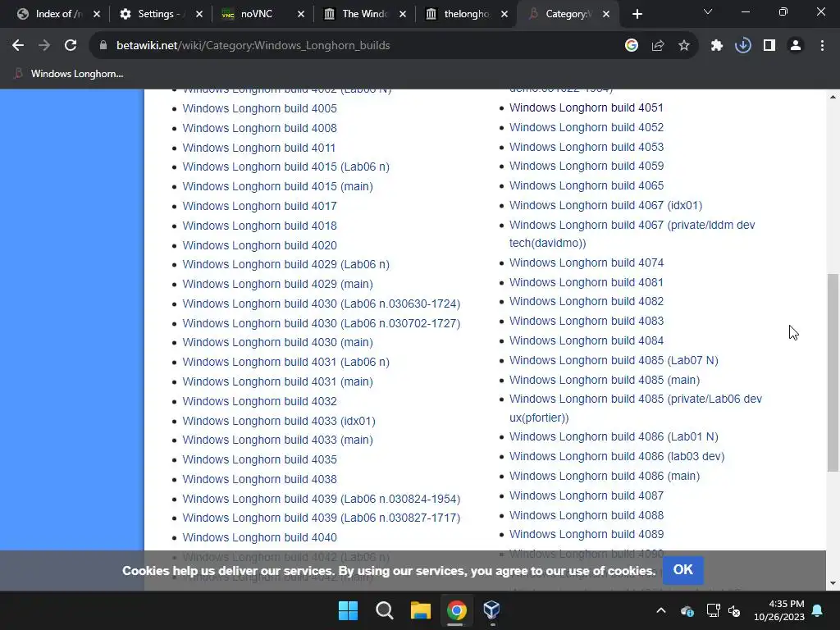This screenshot has height=630, width=840.
Task: View site information lock icon
Action: pyautogui.click(x=103, y=46)
